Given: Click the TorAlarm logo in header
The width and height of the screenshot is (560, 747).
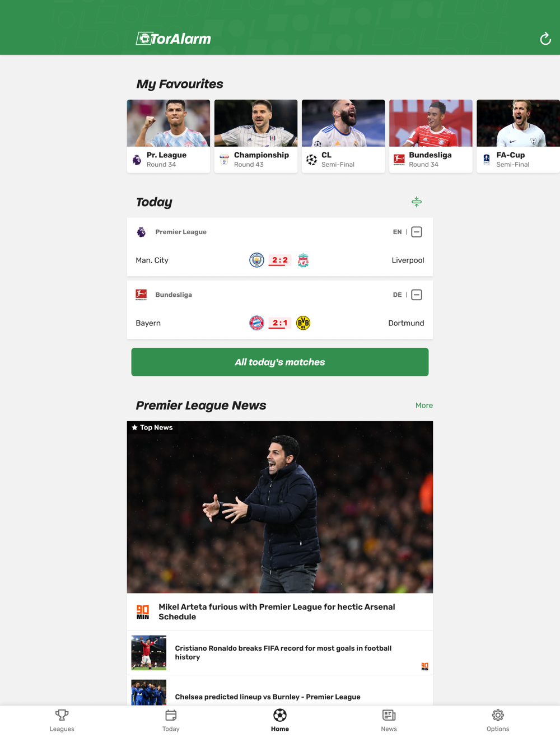Looking at the screenshot, I should 174,39.
